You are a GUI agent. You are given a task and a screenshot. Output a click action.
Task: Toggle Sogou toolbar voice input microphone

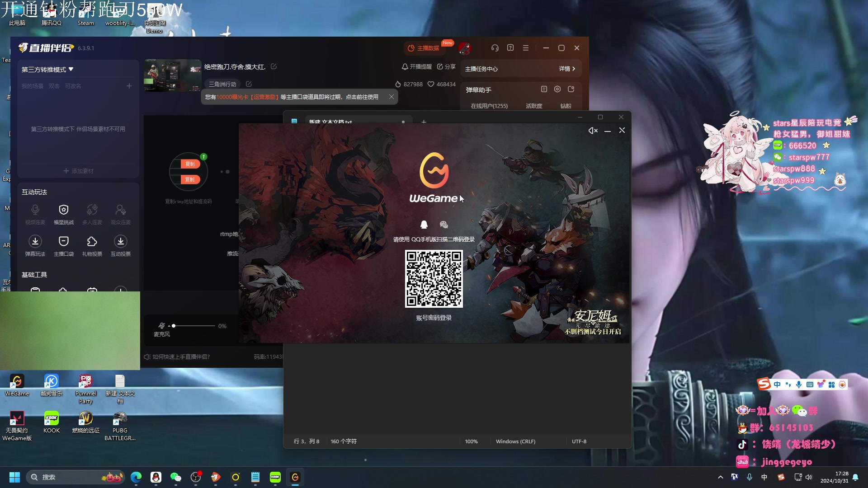(799, 385)
